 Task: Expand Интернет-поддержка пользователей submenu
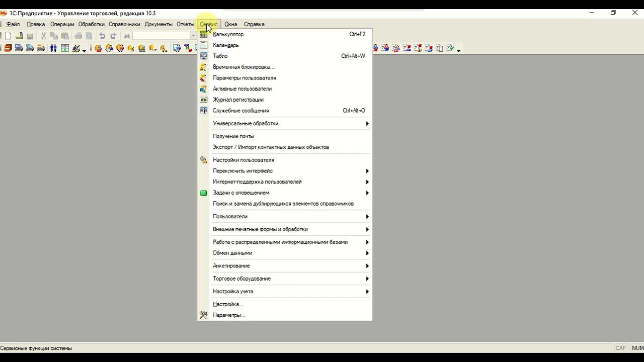[285, 182]
